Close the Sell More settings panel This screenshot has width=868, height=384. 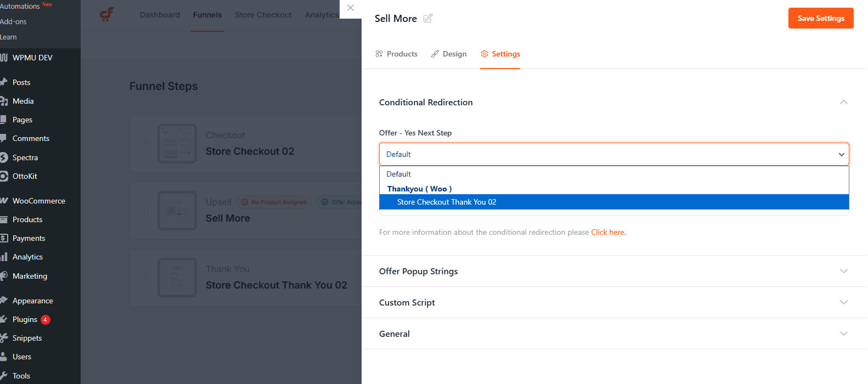coord(351,8)
